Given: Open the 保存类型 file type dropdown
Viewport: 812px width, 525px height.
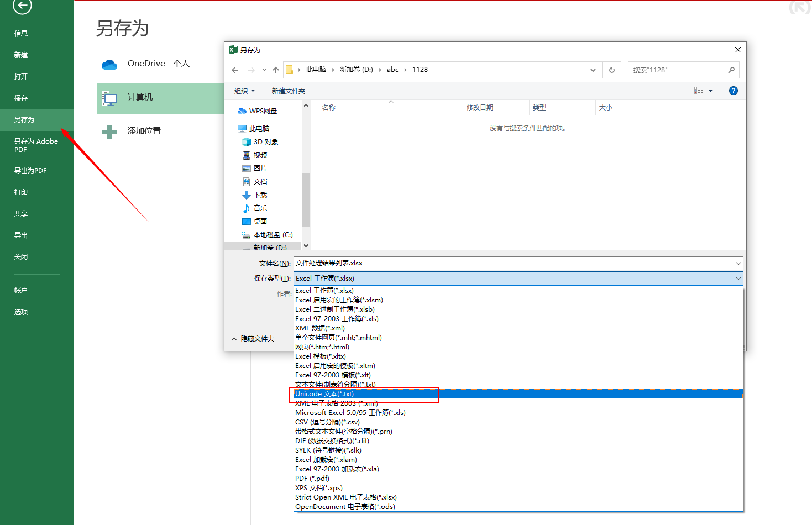Looking at the screenshot, I should pyautogui.click(x=738, y=278).
